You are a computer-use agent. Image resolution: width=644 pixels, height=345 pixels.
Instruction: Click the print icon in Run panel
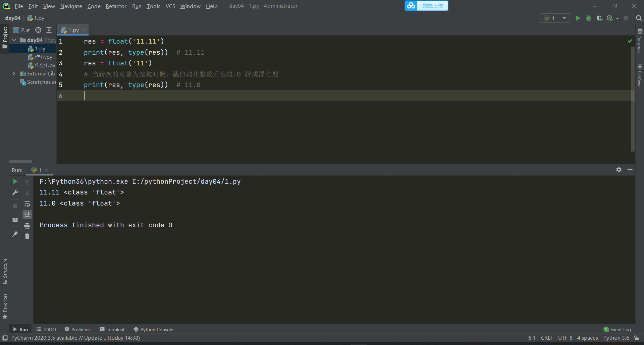coord(27,226)
